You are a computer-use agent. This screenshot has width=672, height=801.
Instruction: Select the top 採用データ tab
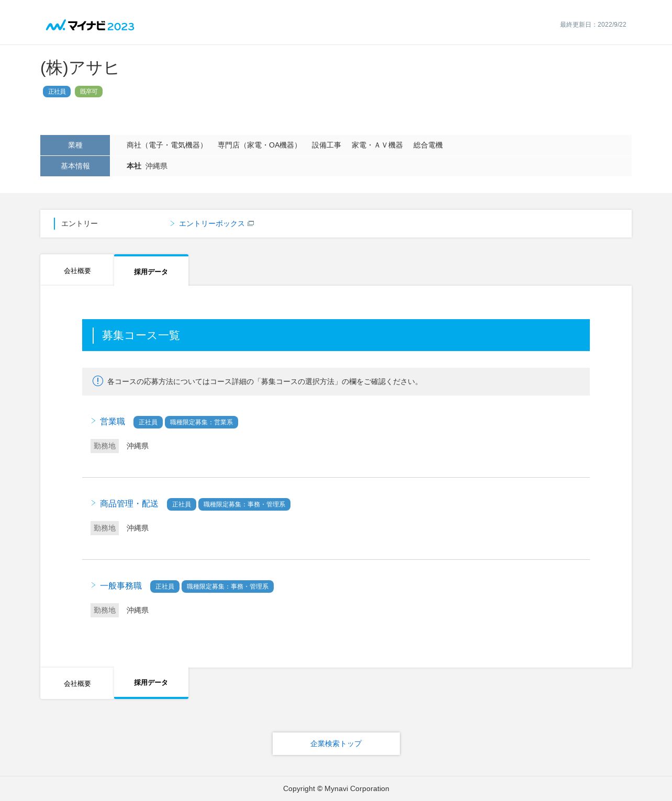[x=151, y=271]
